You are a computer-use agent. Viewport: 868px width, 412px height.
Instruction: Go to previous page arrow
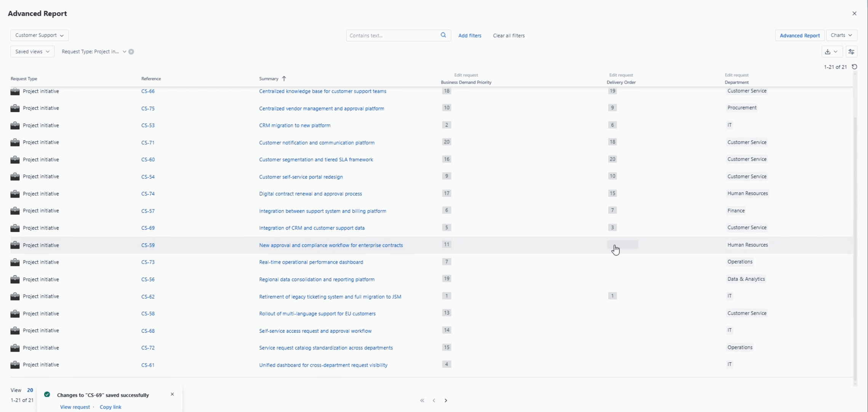pyautogui.click(x=434, y=401)
